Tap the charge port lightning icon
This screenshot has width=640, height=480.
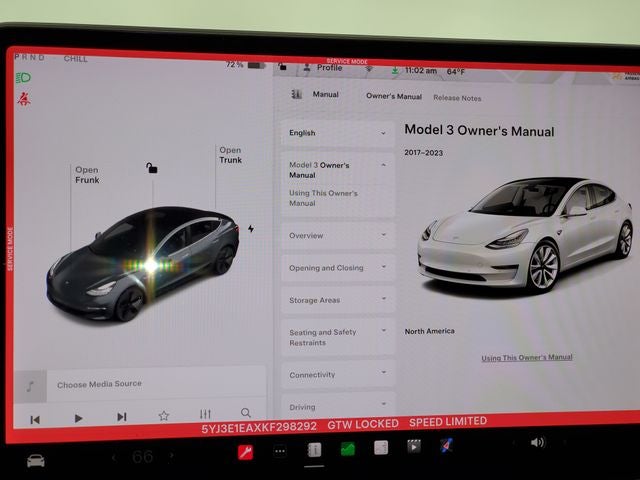point(251,229)
